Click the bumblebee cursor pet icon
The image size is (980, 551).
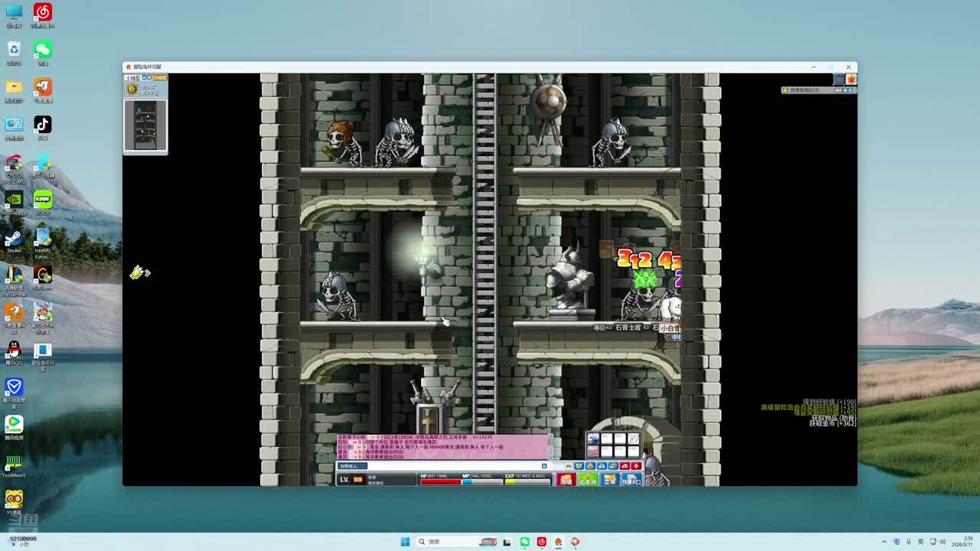139,272
